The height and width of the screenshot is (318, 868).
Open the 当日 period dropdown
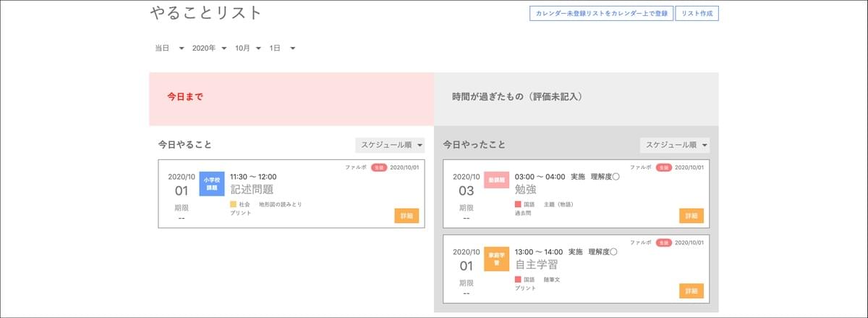point(169,49)
